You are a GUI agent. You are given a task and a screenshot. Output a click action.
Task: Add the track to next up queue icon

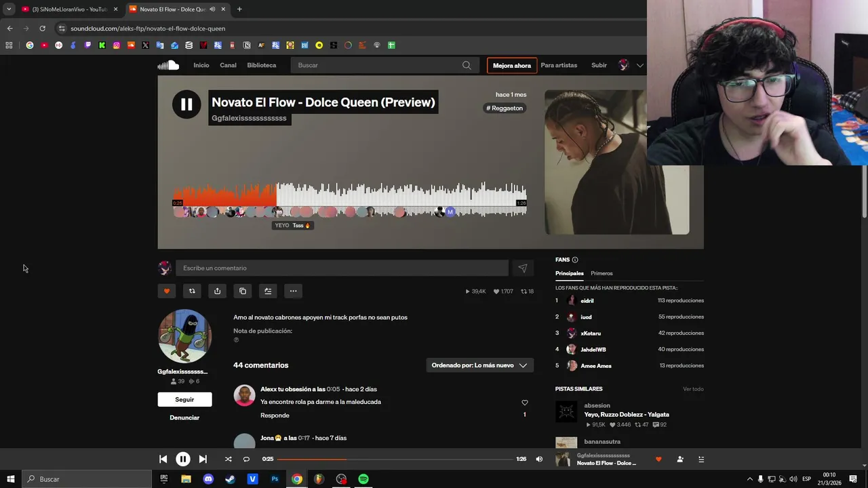(x=268, y=291)
